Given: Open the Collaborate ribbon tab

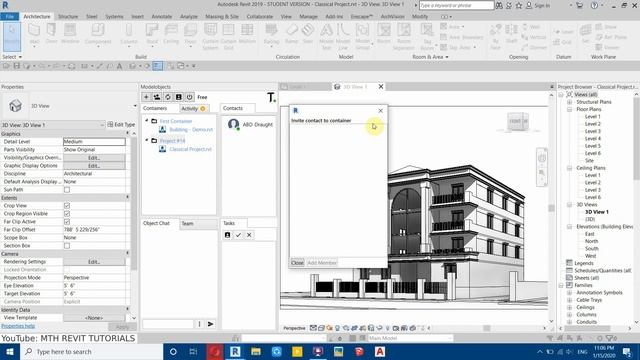Looking at the screenshot, I should [x=260, y=17].
